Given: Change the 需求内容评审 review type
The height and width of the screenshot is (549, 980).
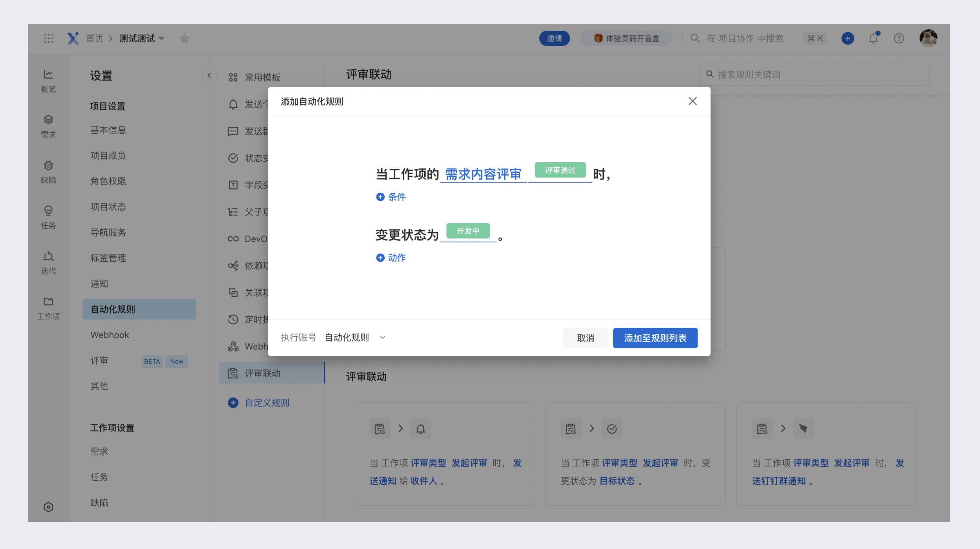Looking at the screenshot, I should pos(483,174).
